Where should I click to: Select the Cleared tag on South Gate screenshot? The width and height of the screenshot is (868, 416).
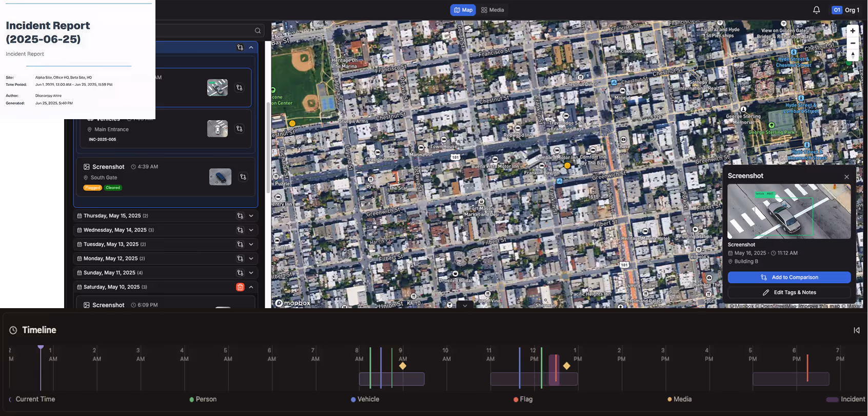pos(113,187)
